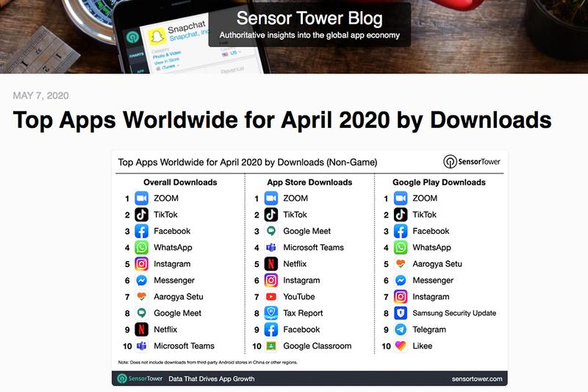The image size is (588, 392).
Task: Click the ZOOM icon in App Store Downloads
Action: coord(271,198)
